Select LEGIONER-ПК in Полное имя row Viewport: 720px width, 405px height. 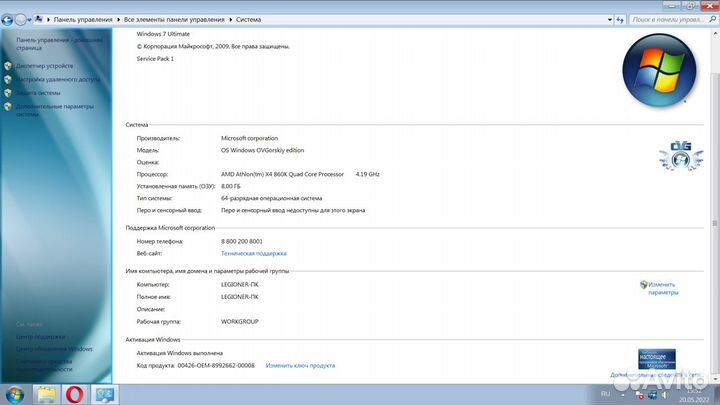(x=240, y=297)
